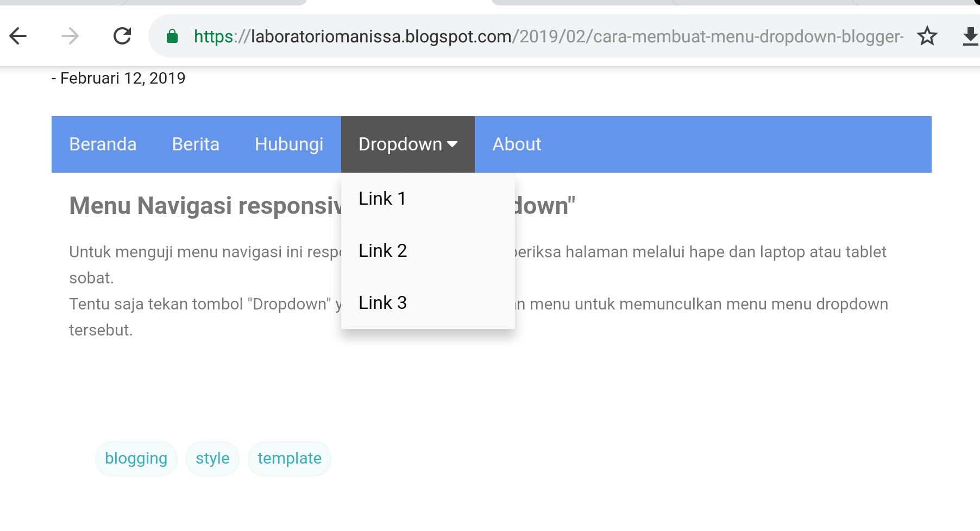Focus the browser address bar URL
The height and width of the screenshot is (531, 980).
coord(549,36)
